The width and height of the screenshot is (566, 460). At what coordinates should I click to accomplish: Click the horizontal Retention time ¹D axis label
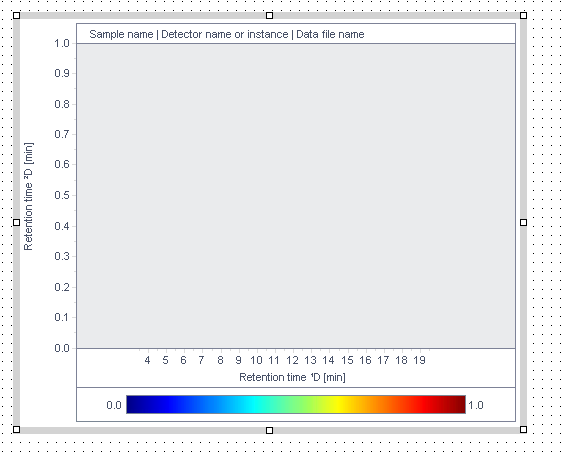click(292, 377)
